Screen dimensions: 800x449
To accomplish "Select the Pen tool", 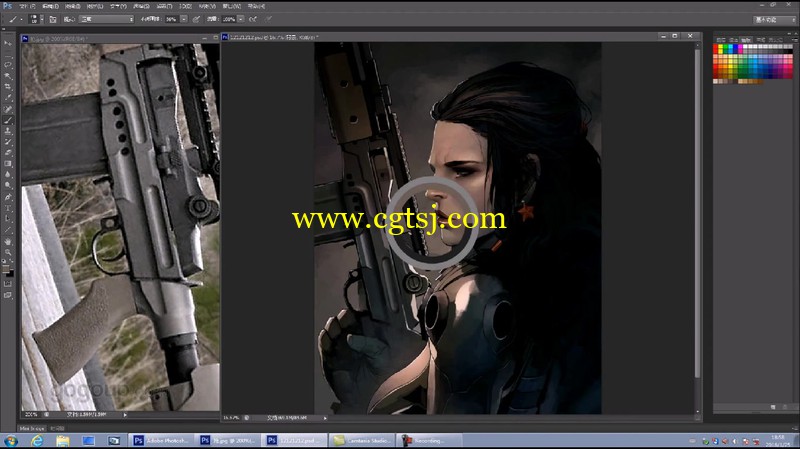I will [x=8, y=197].
